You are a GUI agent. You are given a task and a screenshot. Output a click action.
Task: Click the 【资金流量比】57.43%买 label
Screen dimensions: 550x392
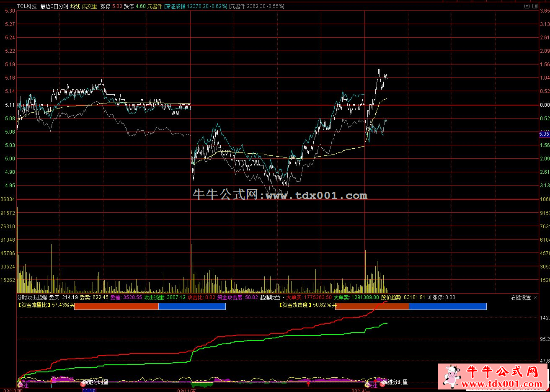[46, 305]
